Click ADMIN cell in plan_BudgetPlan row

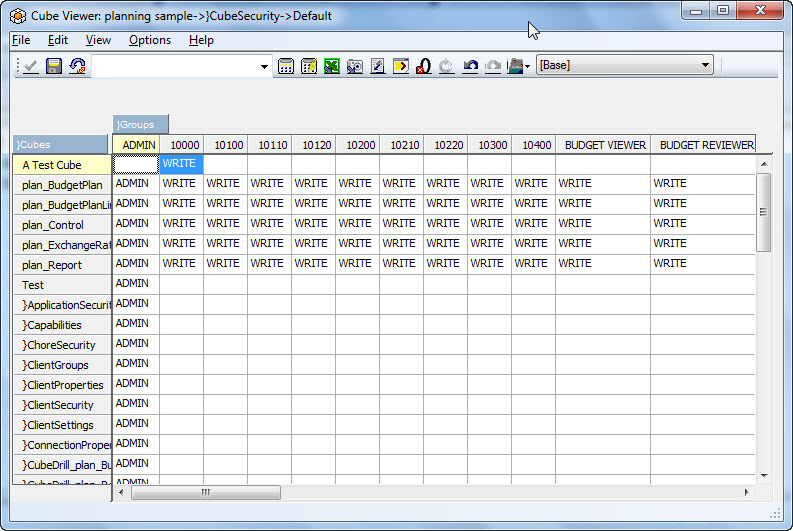(x=136, y=184)
